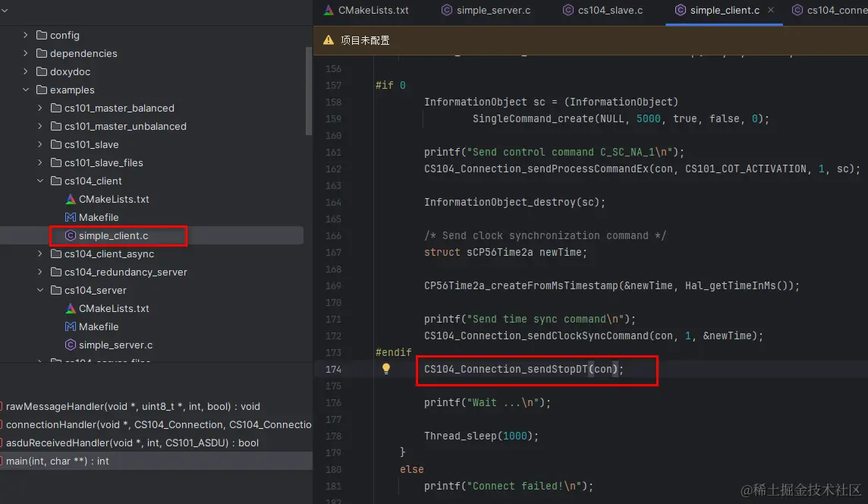Viewport: 868px width, 504px height.
Task: Click the #endif directive on line 173
Action: [394, 352]
